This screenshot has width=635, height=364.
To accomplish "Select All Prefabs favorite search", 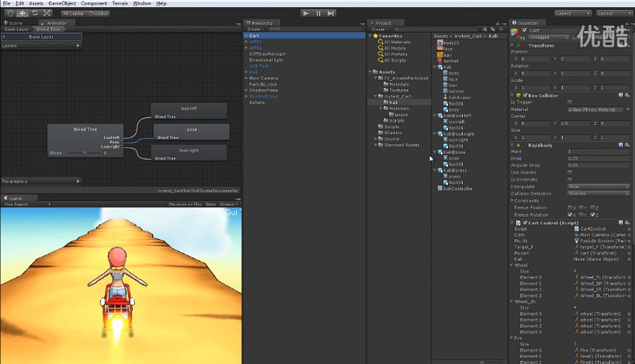I will [393, 54].
